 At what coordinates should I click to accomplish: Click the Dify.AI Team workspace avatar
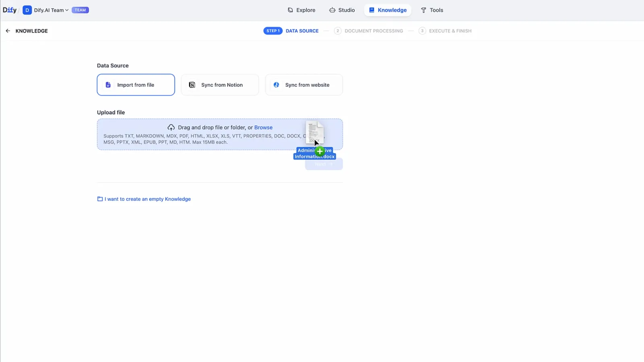click(27, 10)
